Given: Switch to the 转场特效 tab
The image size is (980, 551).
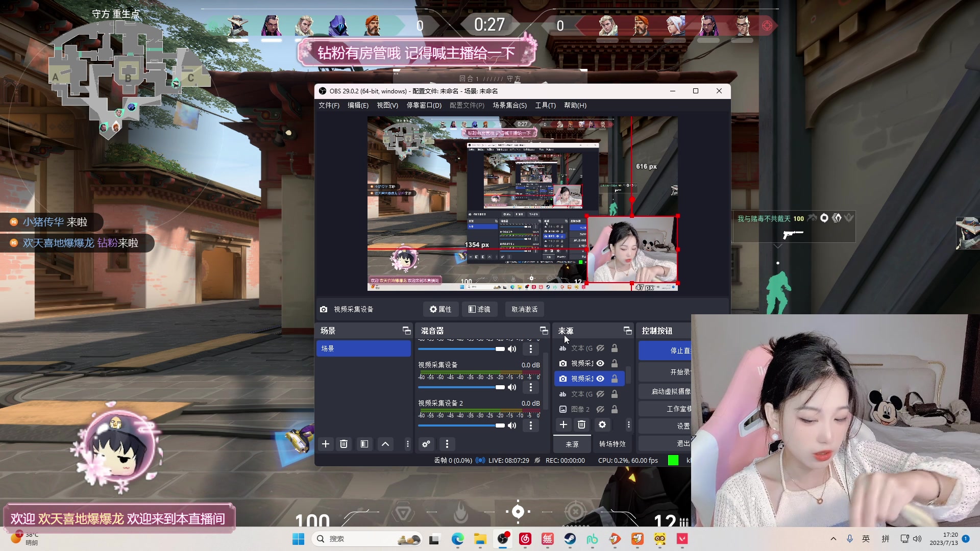Looking at the screenshot, I should pyautogui.click(x=612, y=444).
